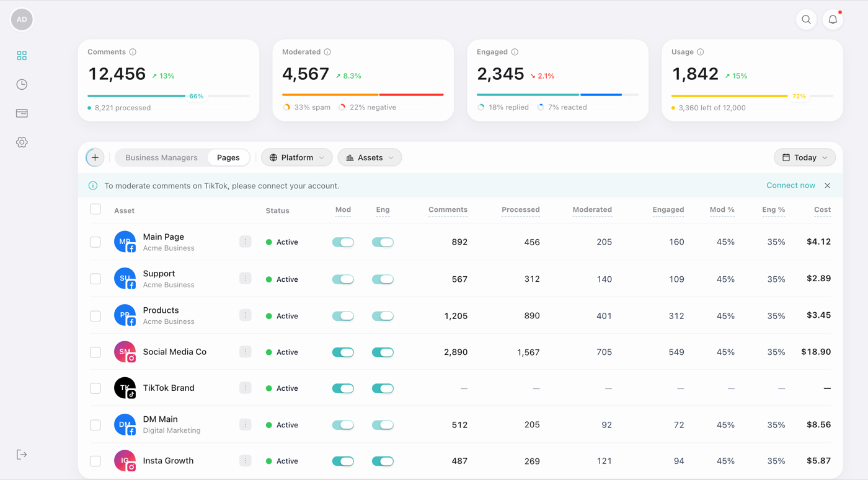Open the three-dot menu for Support
The width and height of the screenshot is (868, 480).
246,278
